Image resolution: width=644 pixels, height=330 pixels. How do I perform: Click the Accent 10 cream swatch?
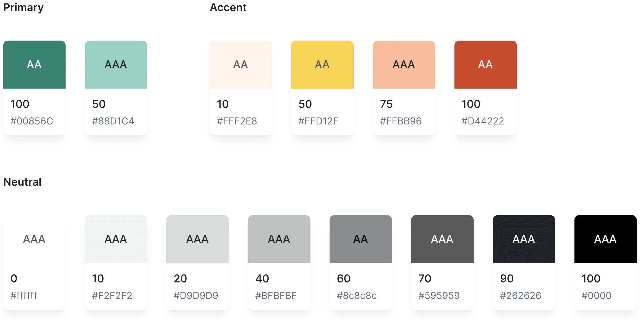coord(241,65)
